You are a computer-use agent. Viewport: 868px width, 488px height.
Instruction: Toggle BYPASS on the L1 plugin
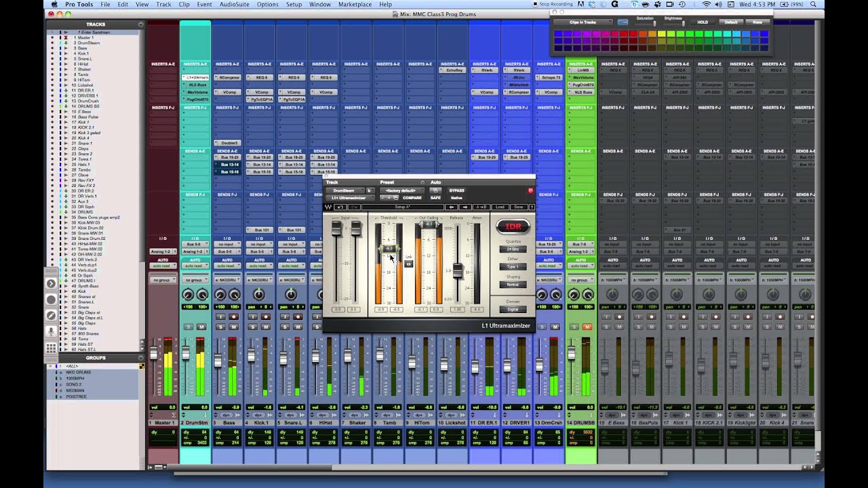456,190
